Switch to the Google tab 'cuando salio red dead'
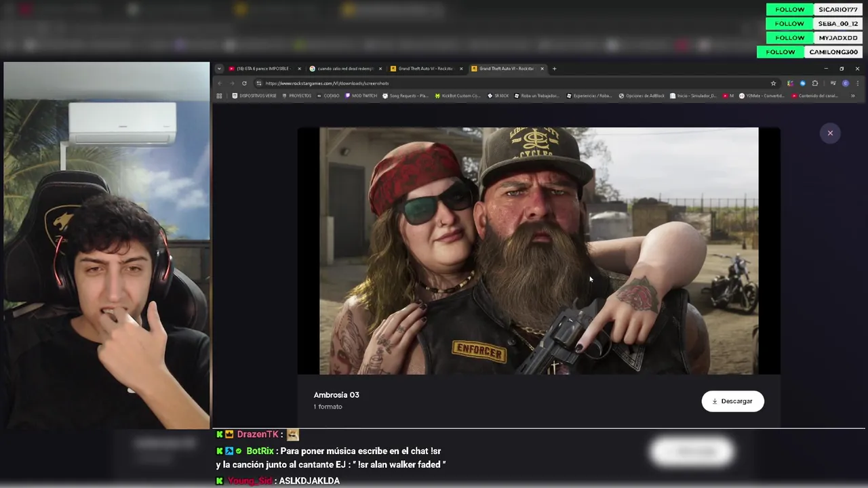Viewport: 868px width, 488px height. [x=345, y=68]
